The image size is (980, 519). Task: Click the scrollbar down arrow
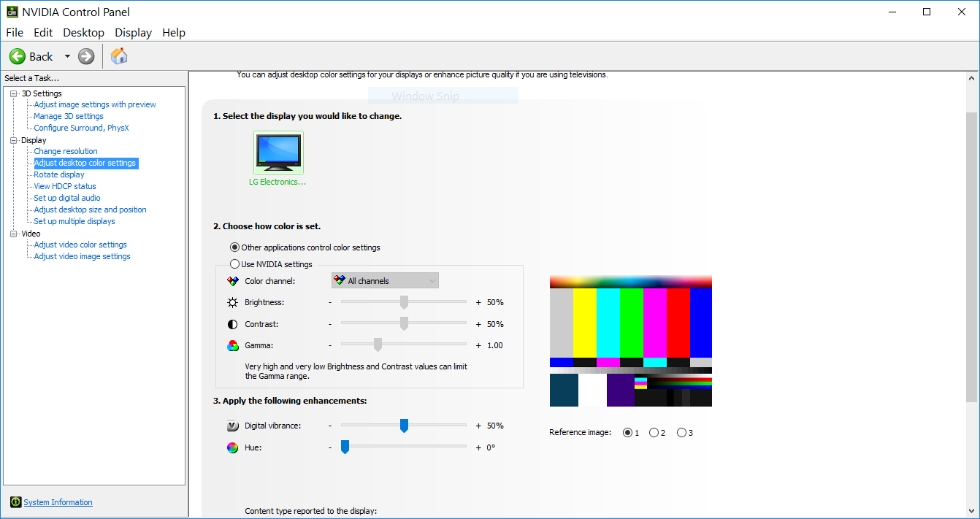pos(971,511)
